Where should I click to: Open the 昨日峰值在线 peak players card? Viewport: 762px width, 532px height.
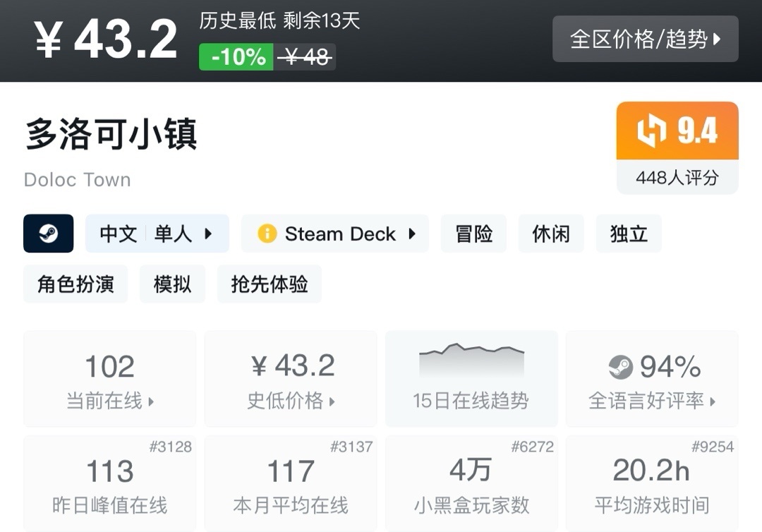click(110, 483)
